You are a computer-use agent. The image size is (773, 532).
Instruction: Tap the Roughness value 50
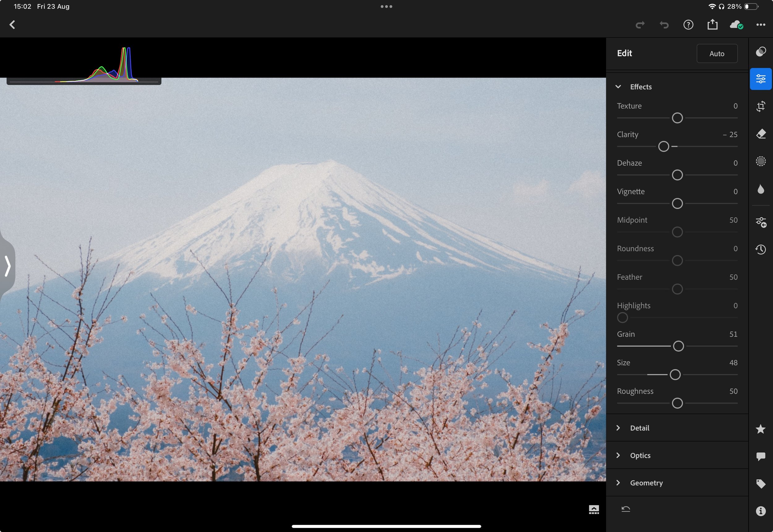733,391
